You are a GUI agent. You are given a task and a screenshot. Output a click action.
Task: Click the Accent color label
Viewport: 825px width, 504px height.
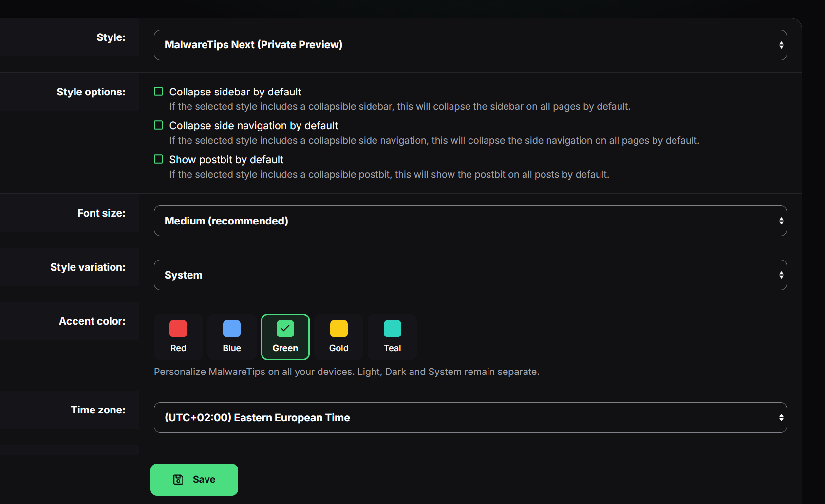(92, 321)
